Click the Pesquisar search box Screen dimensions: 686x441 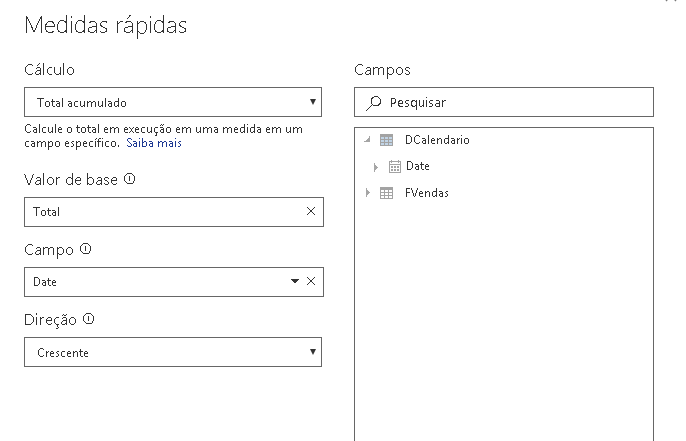pos(504,102)
